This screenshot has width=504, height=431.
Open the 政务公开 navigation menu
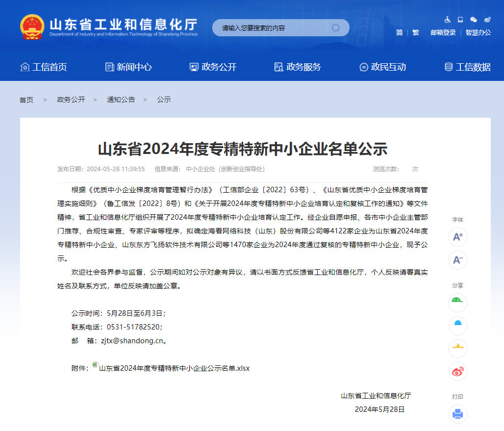point(213,67)
